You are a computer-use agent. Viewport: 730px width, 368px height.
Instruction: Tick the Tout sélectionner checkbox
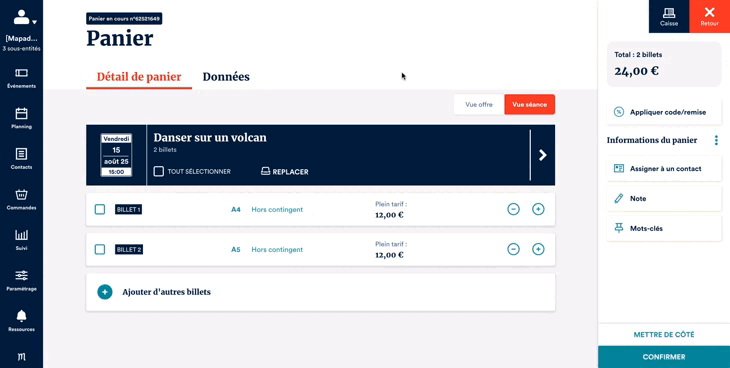click(x=159, y=171)
